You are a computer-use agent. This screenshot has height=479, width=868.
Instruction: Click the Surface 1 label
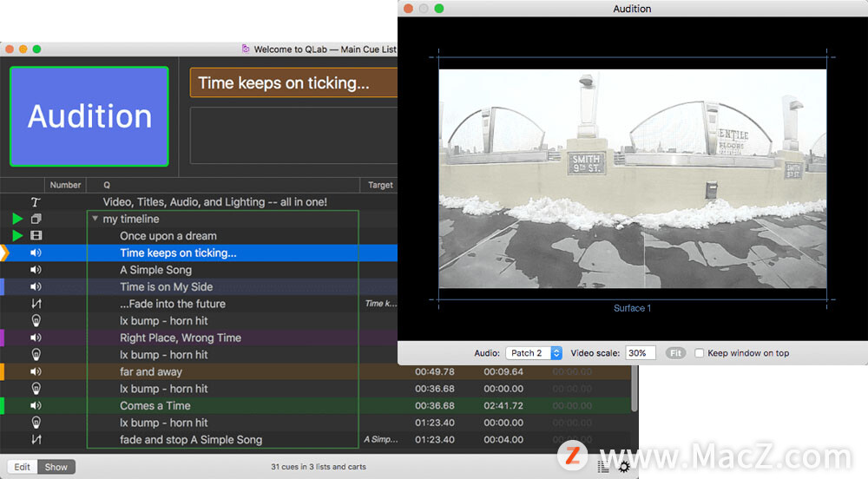pos(632,308)
